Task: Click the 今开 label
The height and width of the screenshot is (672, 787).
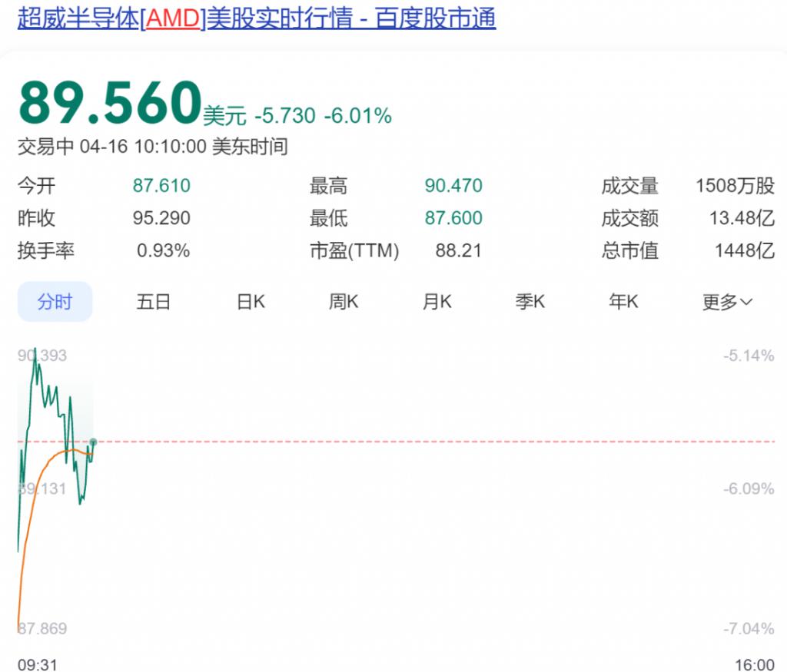Action: coord(37,186)
